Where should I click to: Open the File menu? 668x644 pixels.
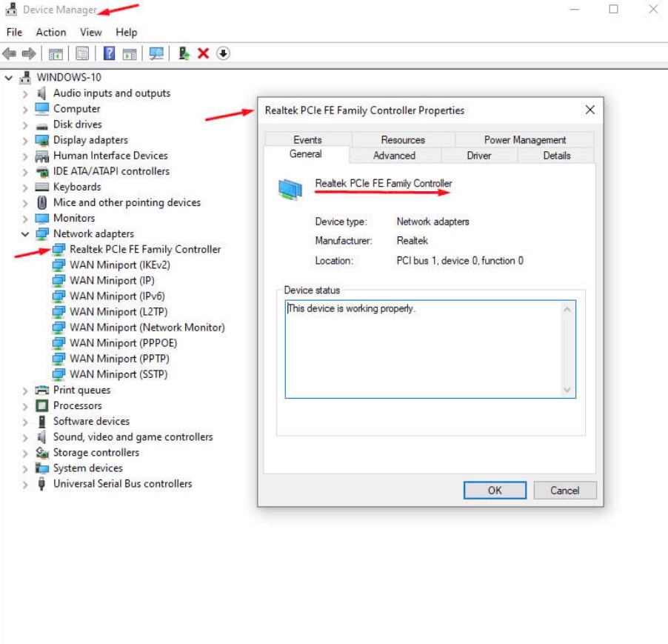pyautogui.click(x=15, y=33)
